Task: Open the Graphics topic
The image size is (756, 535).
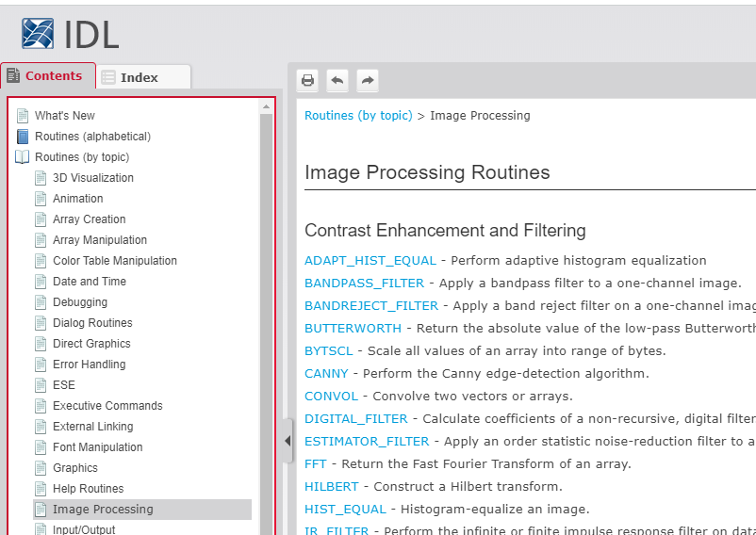Action: point(75,467)
